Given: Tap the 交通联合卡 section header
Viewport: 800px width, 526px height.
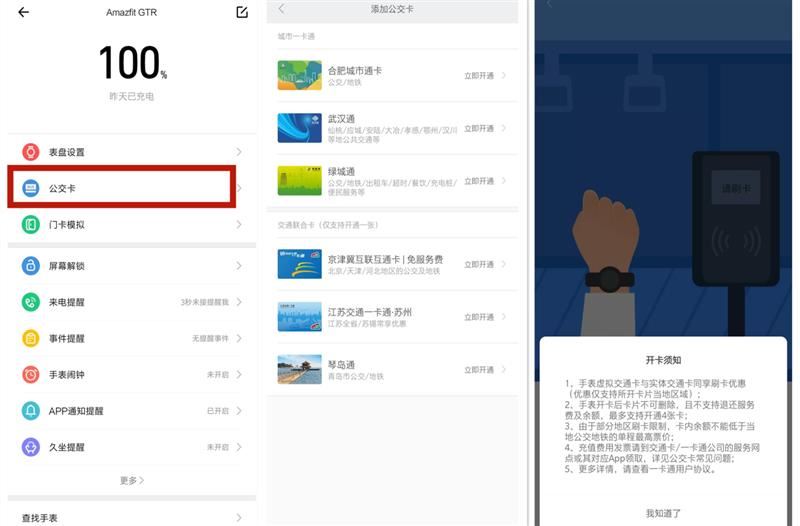Looking at the screenshot, I should [x=328, y=225].
